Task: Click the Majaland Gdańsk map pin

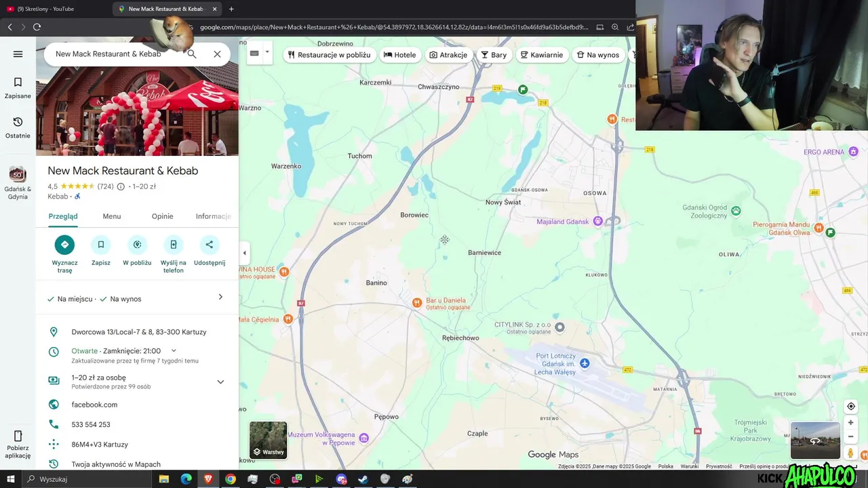Action: [x=597, y=221]
